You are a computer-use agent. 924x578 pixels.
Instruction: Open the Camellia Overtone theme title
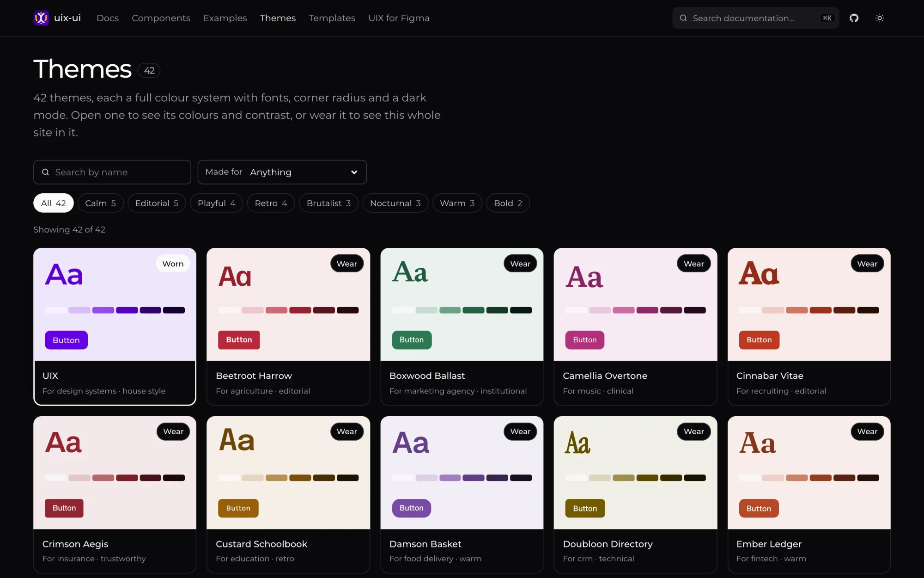(605, 376)
